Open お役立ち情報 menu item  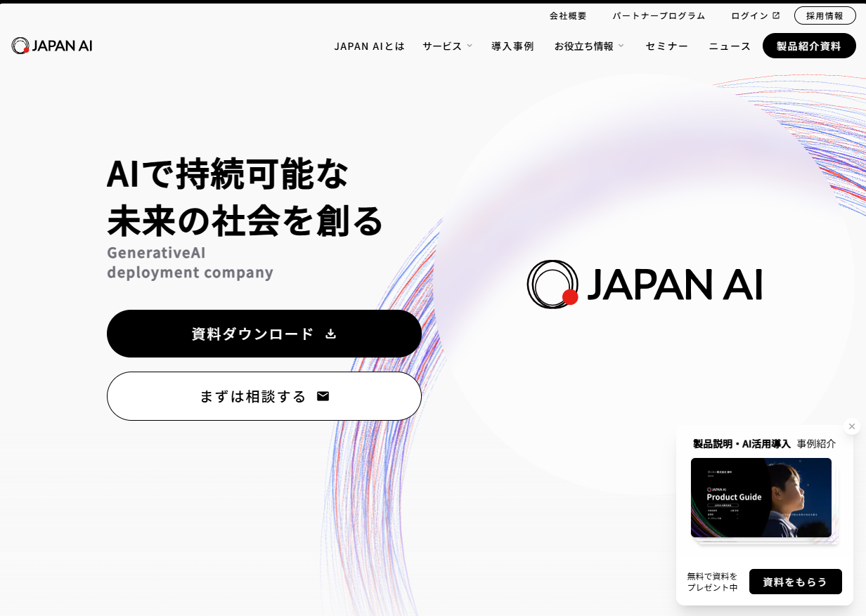(x=583, y=46)
